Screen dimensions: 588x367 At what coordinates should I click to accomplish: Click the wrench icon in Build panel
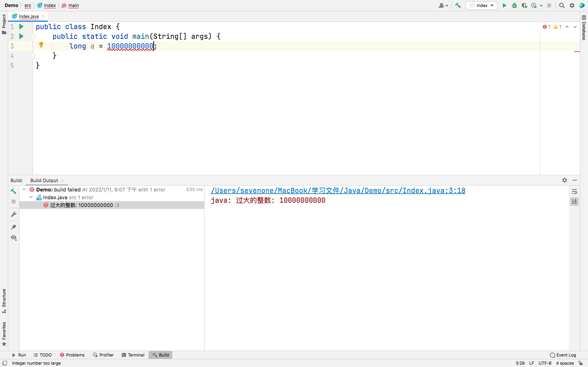[14, 214]
